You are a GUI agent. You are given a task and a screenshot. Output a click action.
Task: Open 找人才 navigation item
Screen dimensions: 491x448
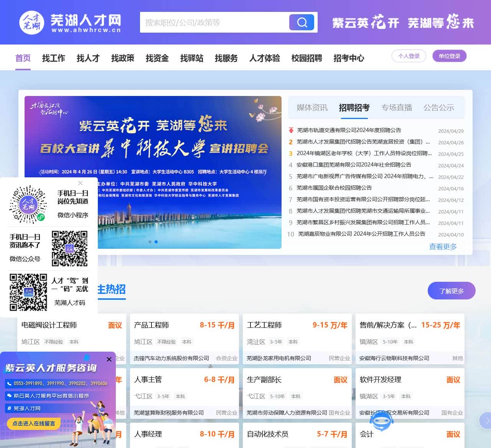point(88,58)
